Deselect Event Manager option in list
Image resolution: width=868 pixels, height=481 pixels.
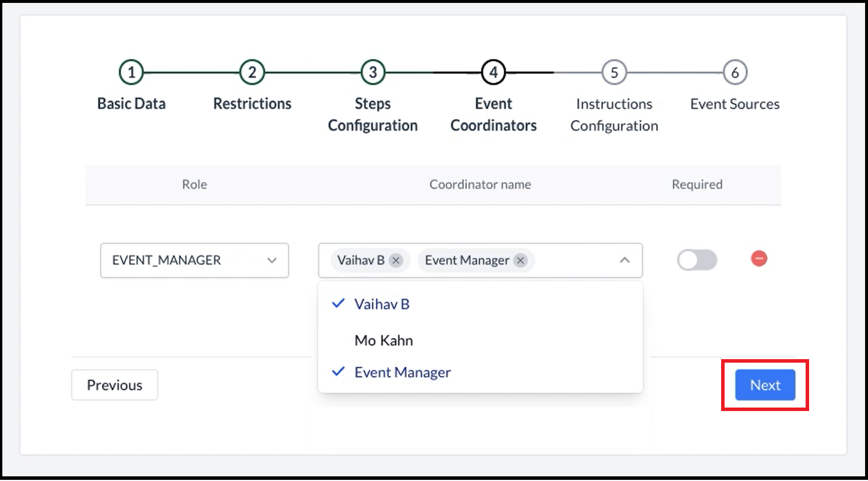click(402, 373)
